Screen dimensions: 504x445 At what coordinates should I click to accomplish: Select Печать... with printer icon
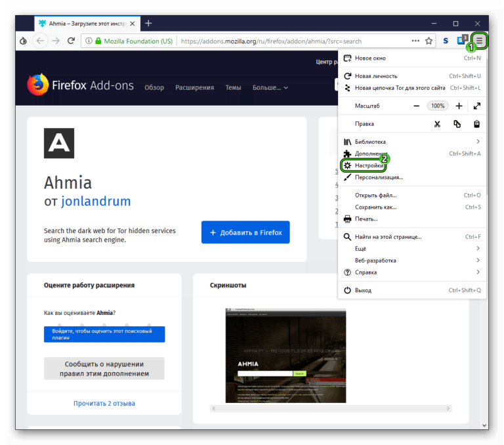click(412, 219)
